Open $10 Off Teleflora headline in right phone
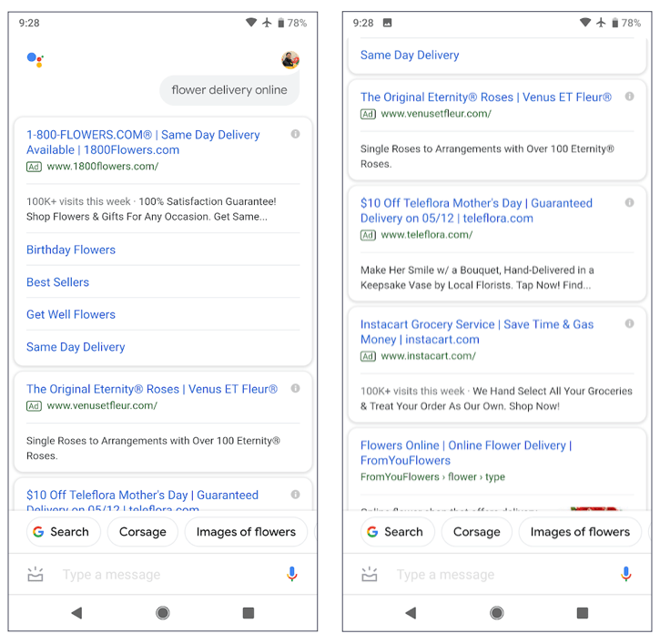Viewport: 660px width, 644px height. (x=476, y=210)
